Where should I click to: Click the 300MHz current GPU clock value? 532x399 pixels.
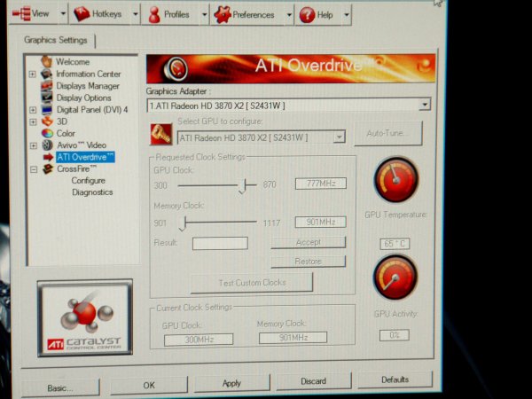point(199,340)
